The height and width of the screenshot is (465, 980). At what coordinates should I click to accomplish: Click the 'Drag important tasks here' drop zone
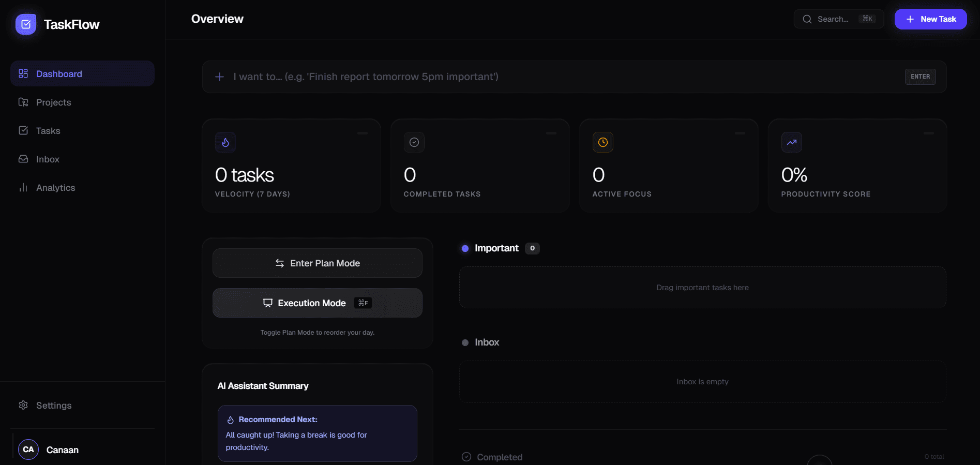pos(703,288)
